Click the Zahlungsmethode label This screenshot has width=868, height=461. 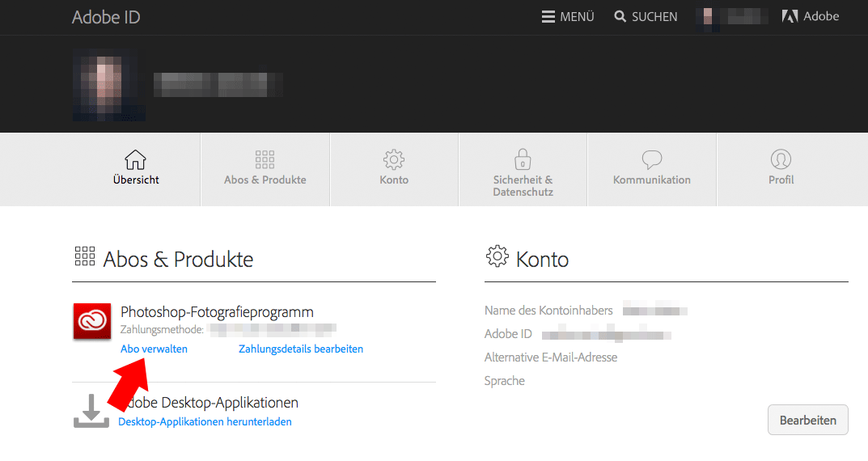[x=162, y=330]
